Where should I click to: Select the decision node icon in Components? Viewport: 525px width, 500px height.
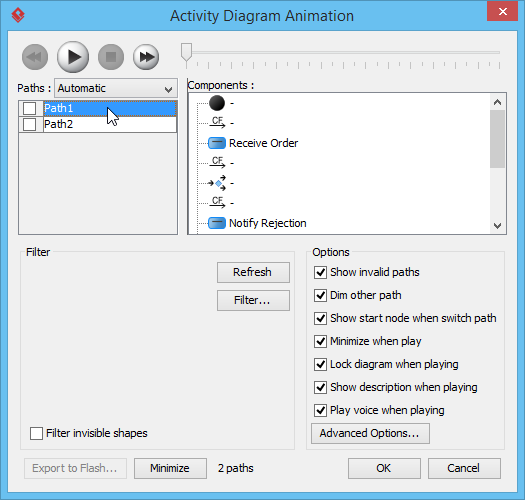217,183
